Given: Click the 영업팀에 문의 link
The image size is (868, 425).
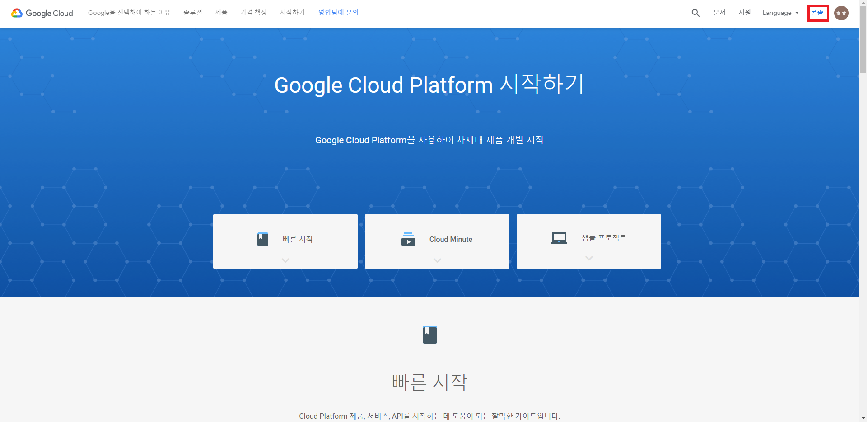Looking at the screenshot, I should (x=338, y=13).
